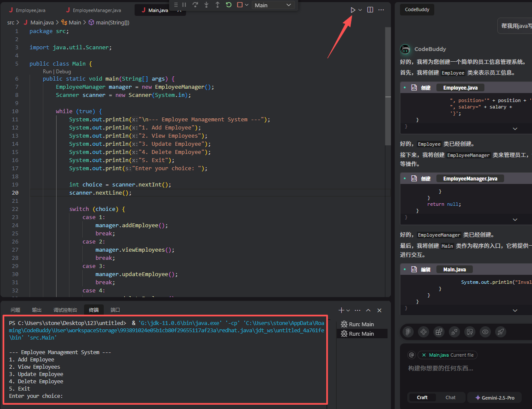Viewport: 532px width, 409px height.
Task: Click the four-diamonds component icon in CodeBuddy
Action: coord(424,331)
